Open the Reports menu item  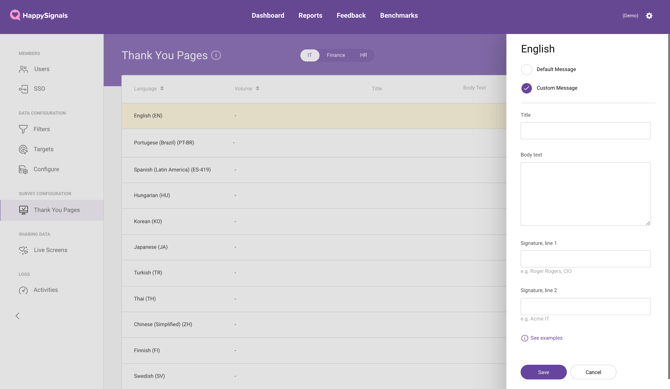coord(310,15)
